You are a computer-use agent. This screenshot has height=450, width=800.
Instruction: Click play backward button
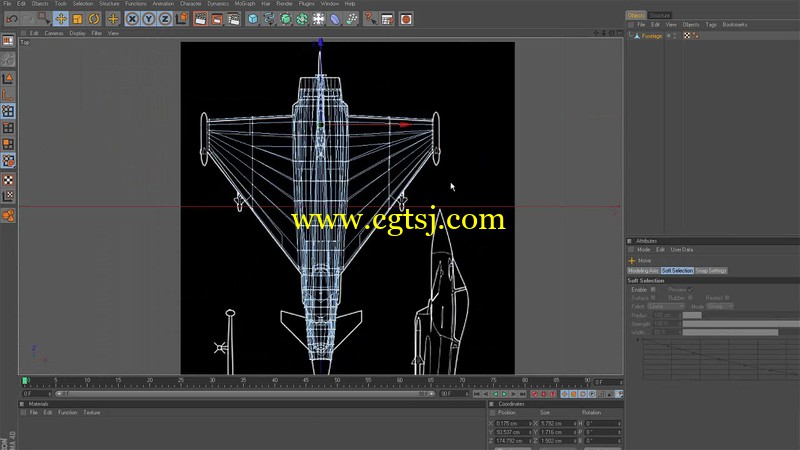point(495,394)
